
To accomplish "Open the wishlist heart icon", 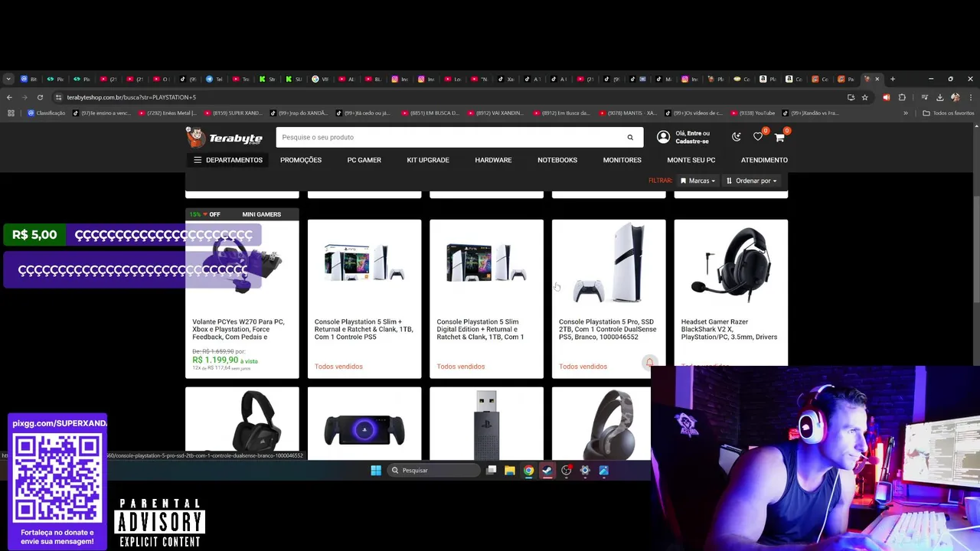I will click(758, 137).
